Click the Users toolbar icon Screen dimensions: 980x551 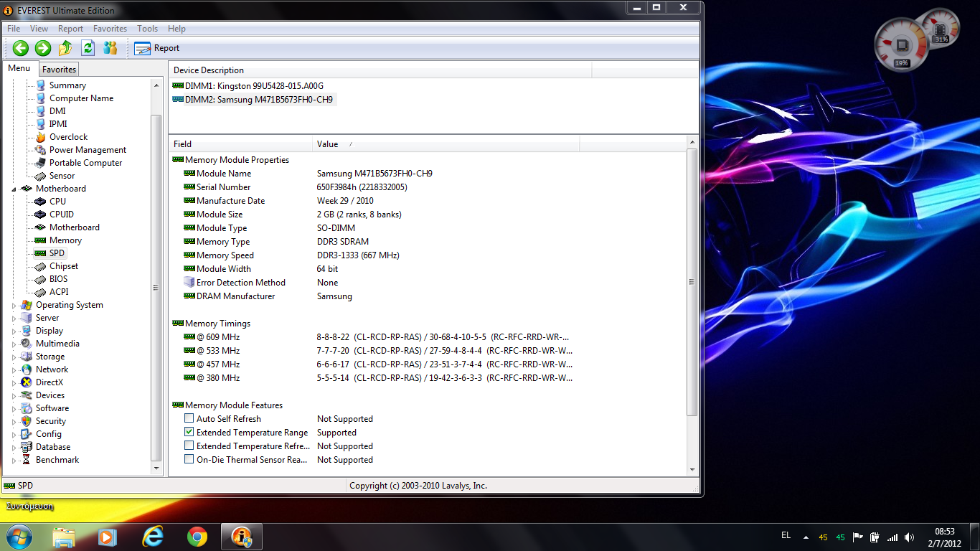(110, 48)
